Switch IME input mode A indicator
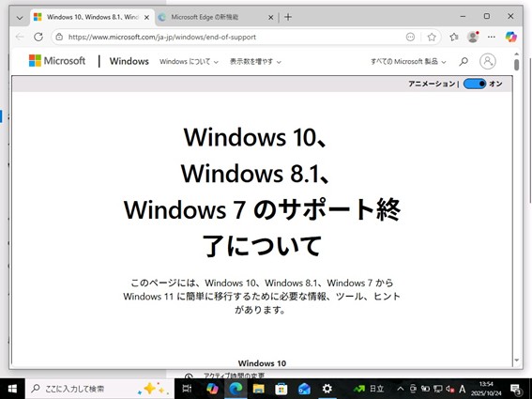This screenshot has height=399, width=532. [x=463, y=389]
